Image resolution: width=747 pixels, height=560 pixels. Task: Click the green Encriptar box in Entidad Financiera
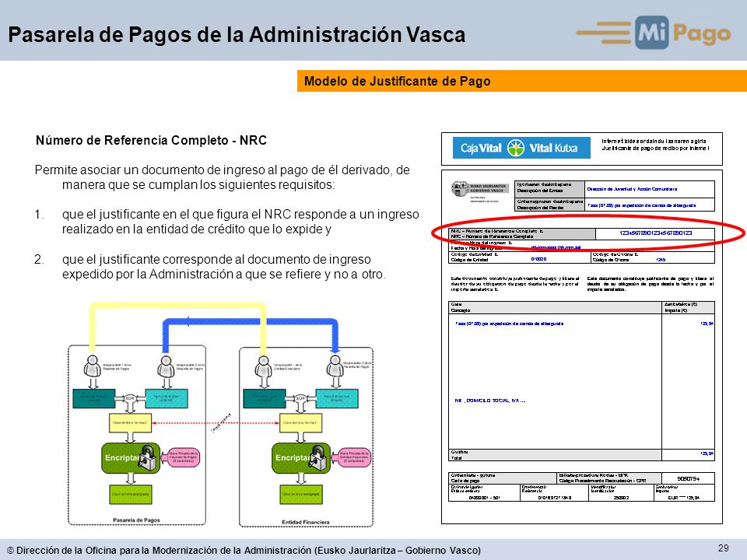point(301,457)
